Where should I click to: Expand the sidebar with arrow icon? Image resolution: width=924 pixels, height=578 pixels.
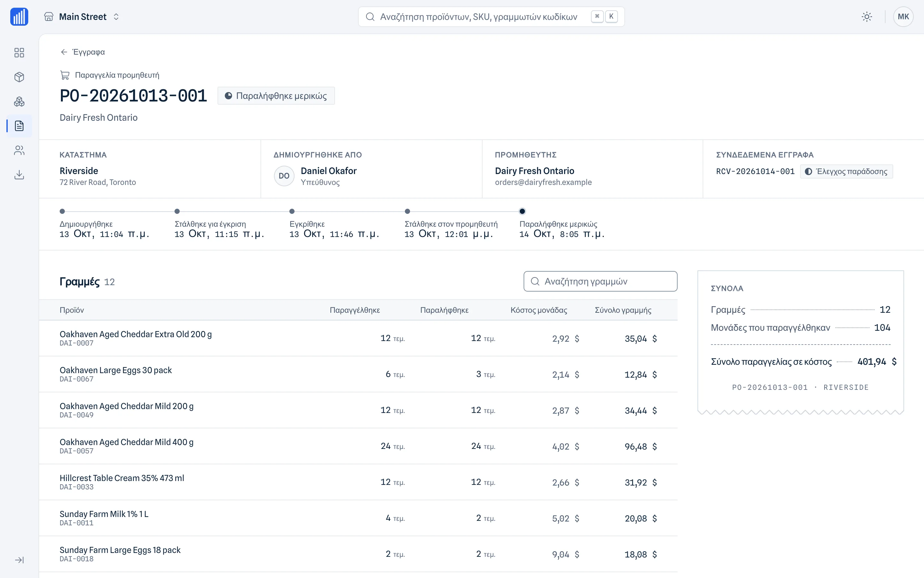coord(19,560)
